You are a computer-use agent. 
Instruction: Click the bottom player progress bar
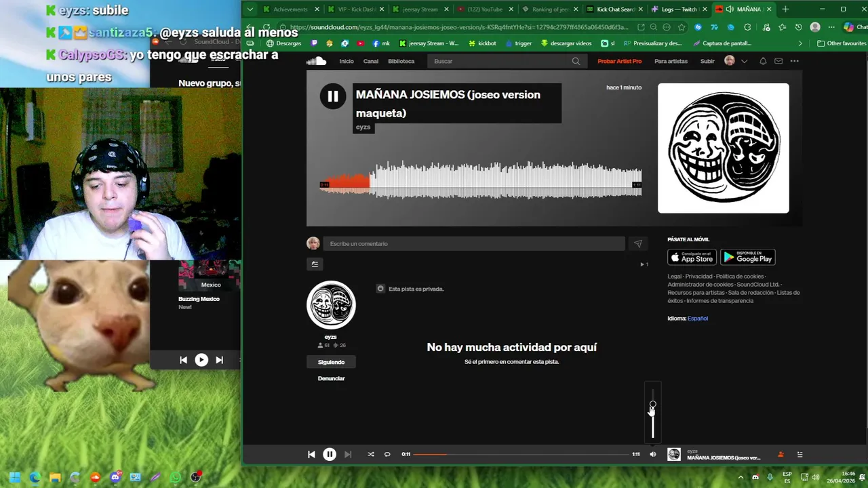521,454
